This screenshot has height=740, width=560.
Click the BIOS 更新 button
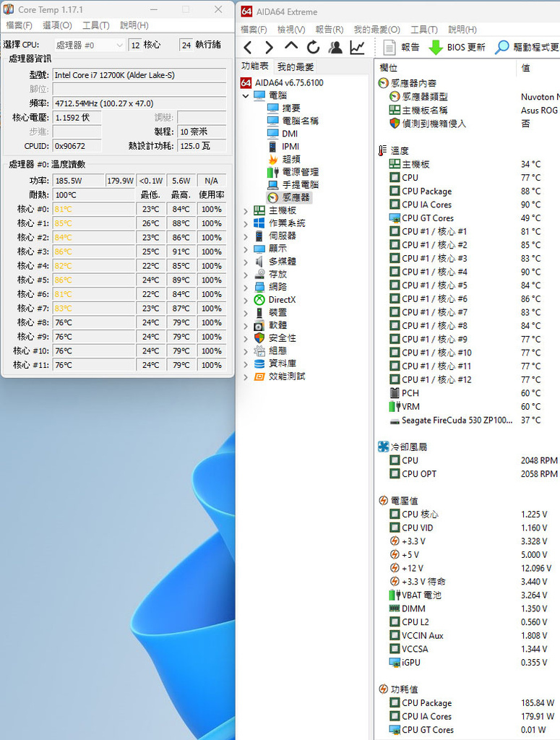coord(457,47)
